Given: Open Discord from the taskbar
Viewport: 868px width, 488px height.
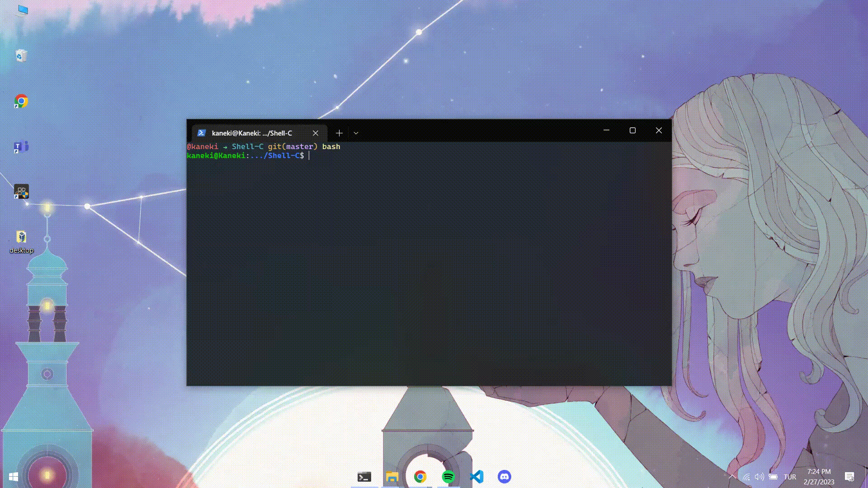Looking at the screenshot, I should (x=505, y=477).
